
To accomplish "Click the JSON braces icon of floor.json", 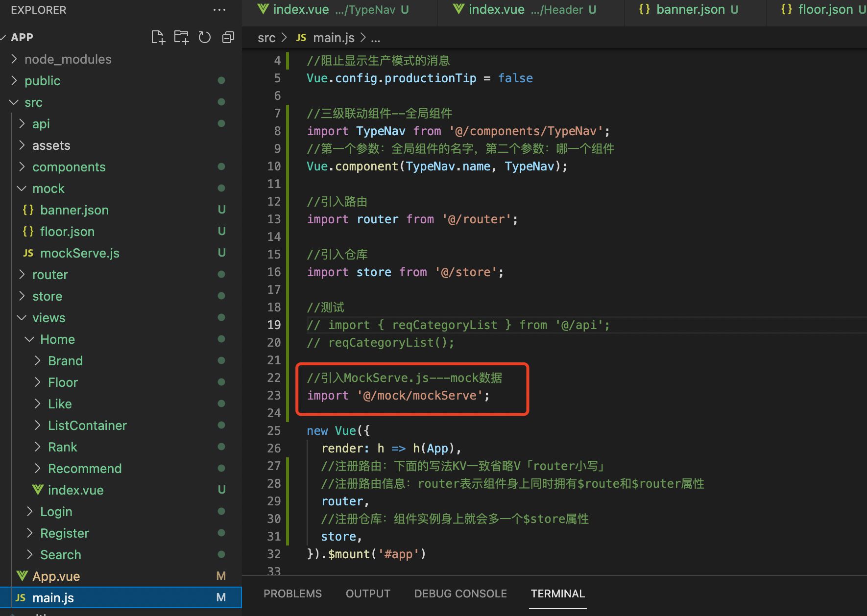I will (28, 232).
